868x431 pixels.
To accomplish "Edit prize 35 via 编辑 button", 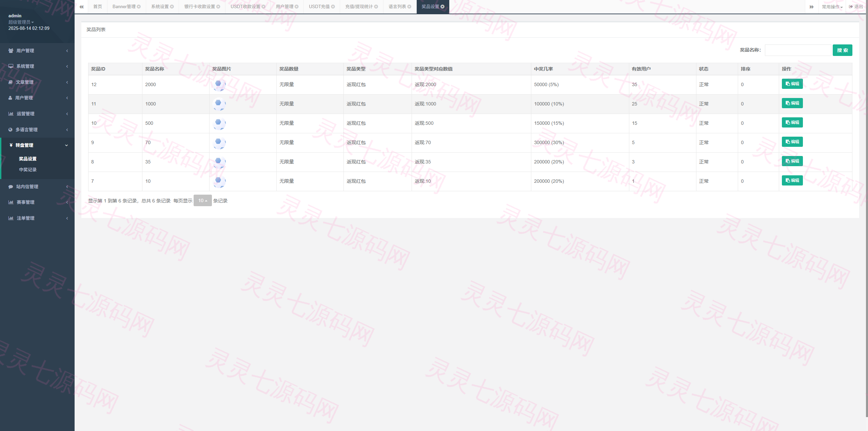I will (x=792, y=161).
